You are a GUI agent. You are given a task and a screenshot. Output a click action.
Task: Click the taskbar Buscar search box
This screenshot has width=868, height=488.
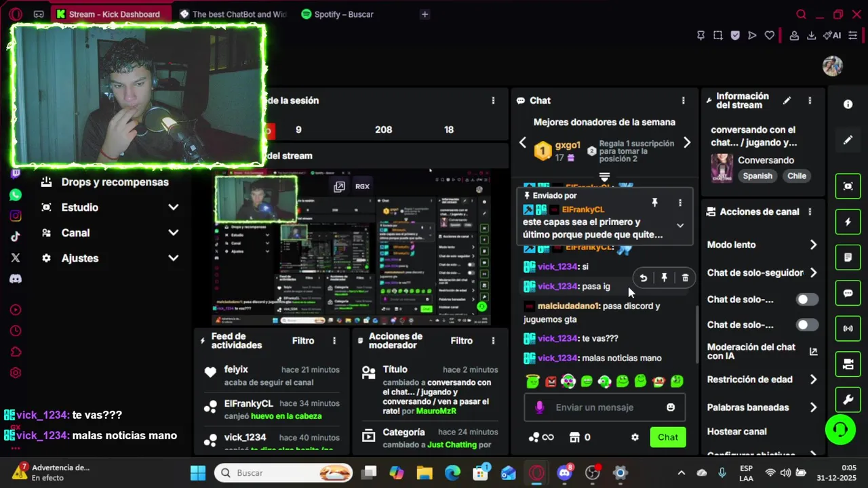283,472
